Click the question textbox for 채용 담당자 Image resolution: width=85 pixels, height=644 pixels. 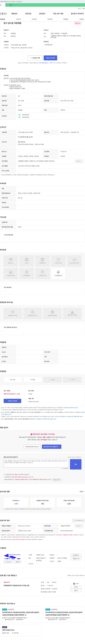click(36, 463)
